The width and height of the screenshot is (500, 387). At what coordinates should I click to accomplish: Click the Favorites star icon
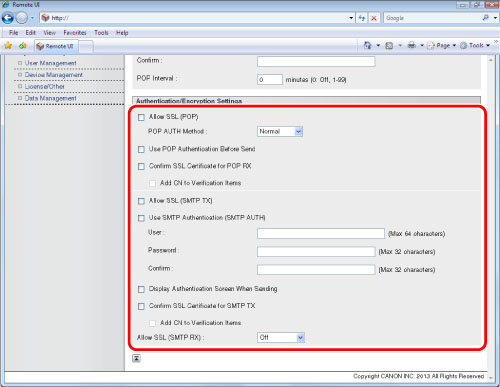pyautogui.click(x=8, y=46)
